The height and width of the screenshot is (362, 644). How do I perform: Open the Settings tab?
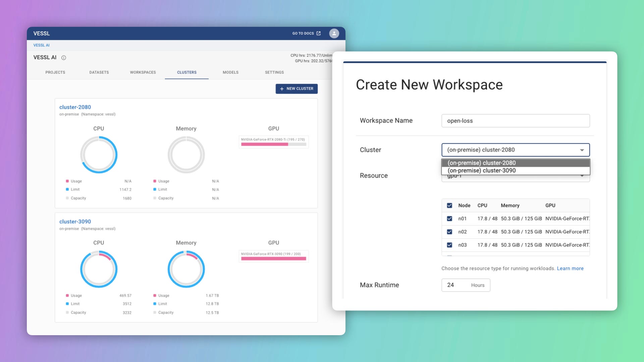274,72
